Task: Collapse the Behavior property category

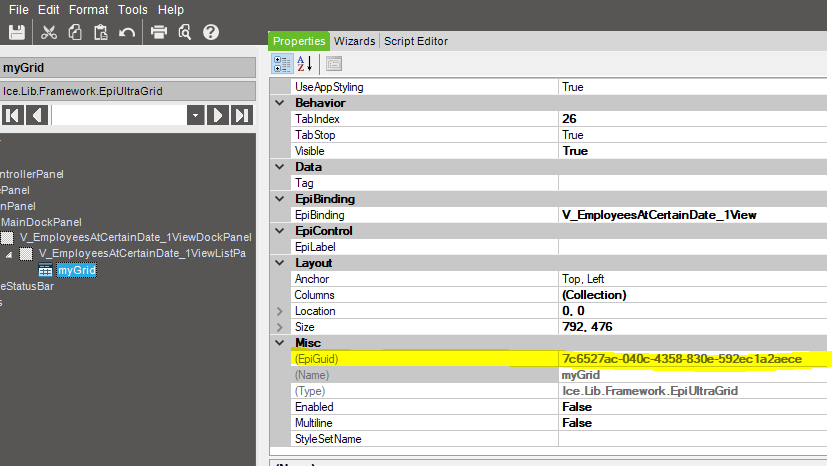Action: 279,103
